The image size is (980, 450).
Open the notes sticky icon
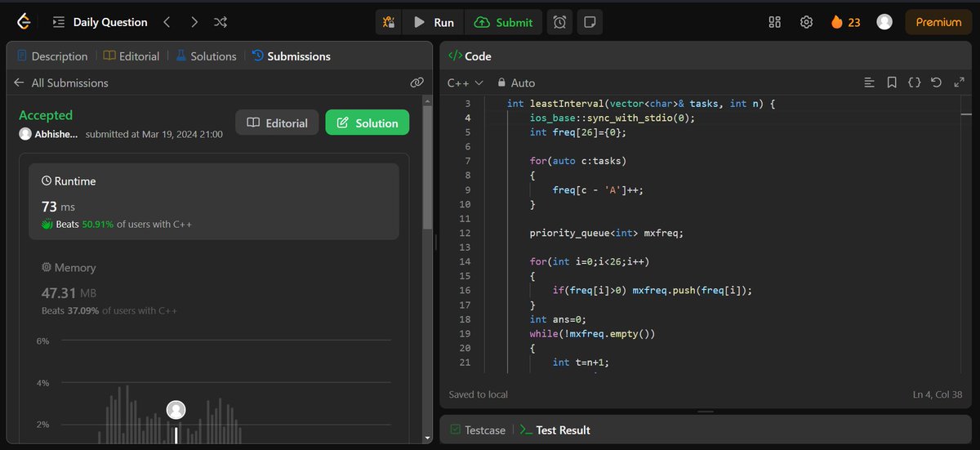click(588, 22)
